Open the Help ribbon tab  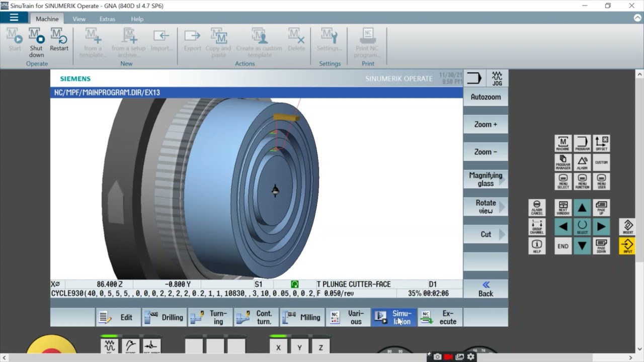[x=137, y=19]
